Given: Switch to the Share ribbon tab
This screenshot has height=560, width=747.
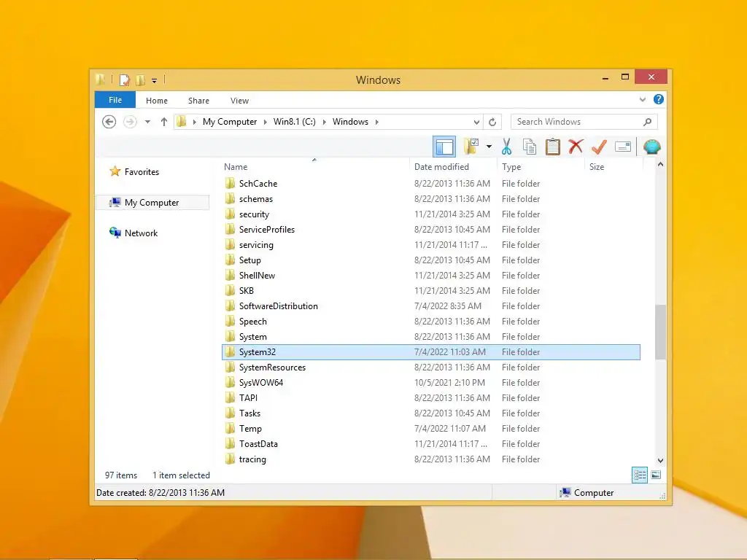Looking at the screenshot, I should coord(198,101).
